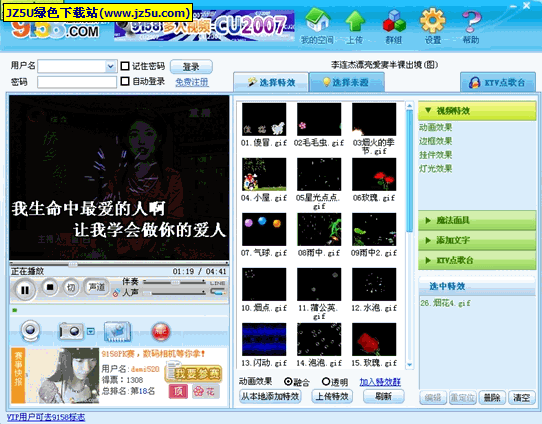Stop the song with the stop button
The width and height of the screenshot is (542, 424).
point(50,287)
